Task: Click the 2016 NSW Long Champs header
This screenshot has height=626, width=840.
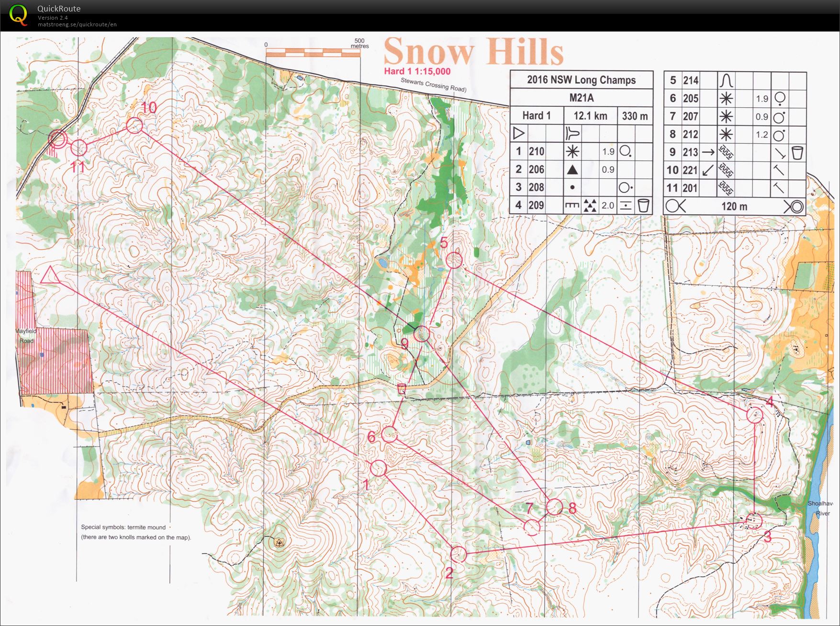Action: (x=581, y=80)
